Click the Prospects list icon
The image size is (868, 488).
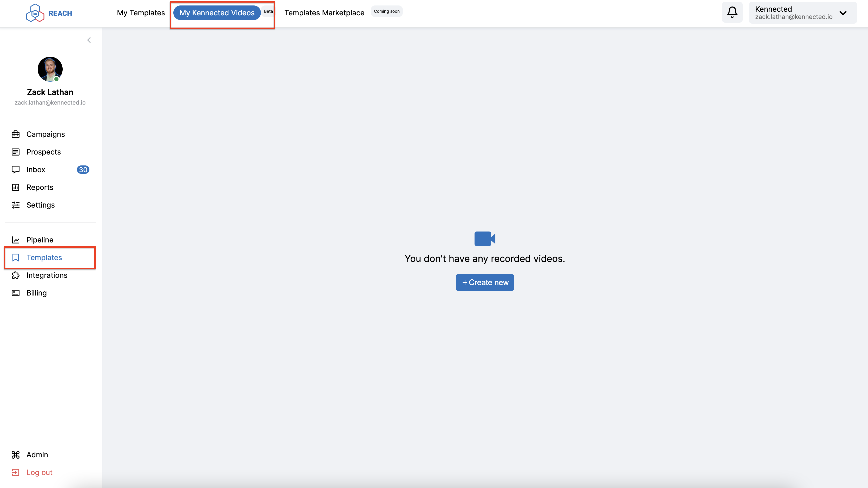point(16,152)
